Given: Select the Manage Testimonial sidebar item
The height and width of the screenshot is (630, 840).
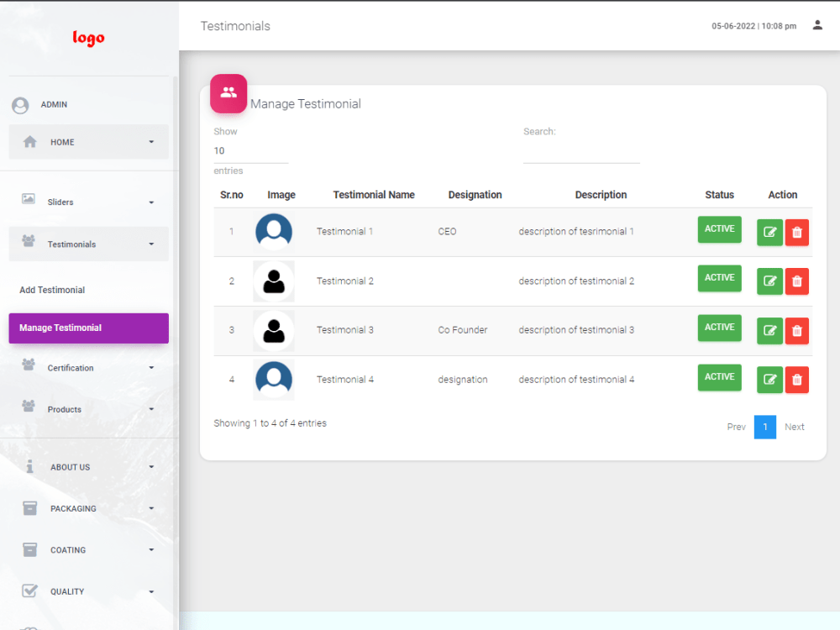Looking at the screenshot, I should pyautogui.click(x=88, y=328).
